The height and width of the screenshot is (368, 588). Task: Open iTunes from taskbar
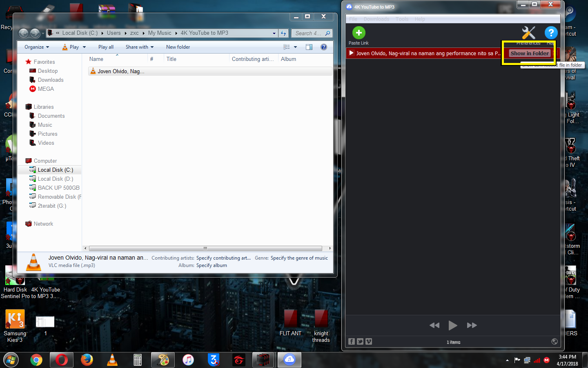click(188, 360)
